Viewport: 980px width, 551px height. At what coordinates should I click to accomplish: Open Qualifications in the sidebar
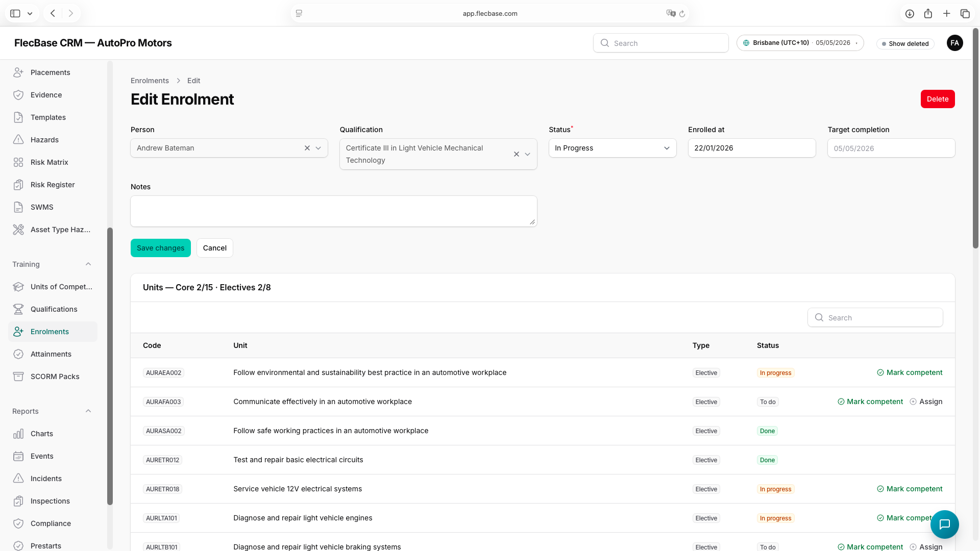pyautogui.click(x=53, y=309)
